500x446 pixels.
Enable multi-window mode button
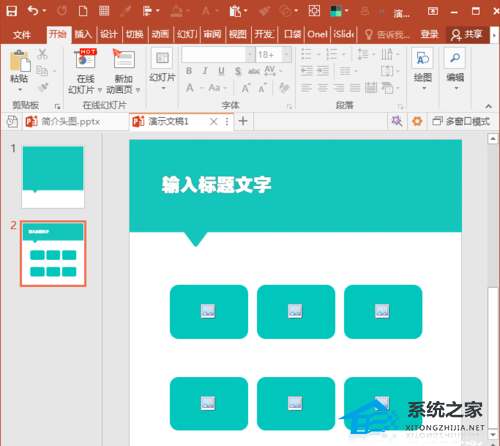click(x=461, y=121)
